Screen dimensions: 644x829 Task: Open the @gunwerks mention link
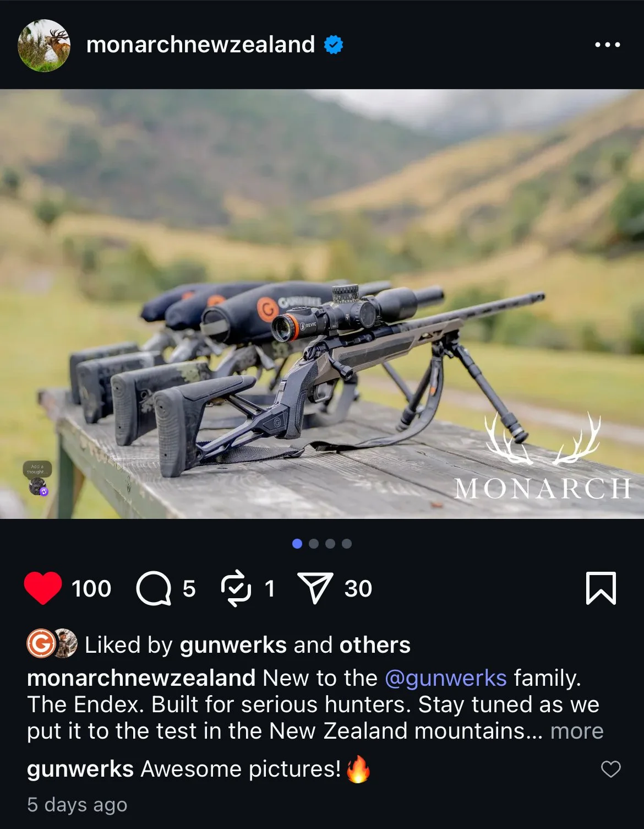tap(445, 678)
